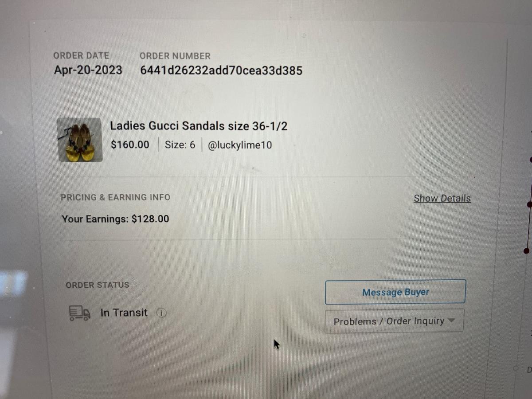Click the Size: 6 label
Viewport: 532px width, 399px height.
[180, 145]
